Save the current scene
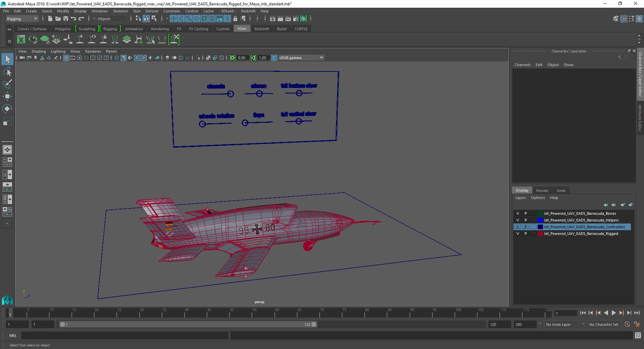Image resolution: width=644 pixels, height=349 pixels. tap(66, 19)
